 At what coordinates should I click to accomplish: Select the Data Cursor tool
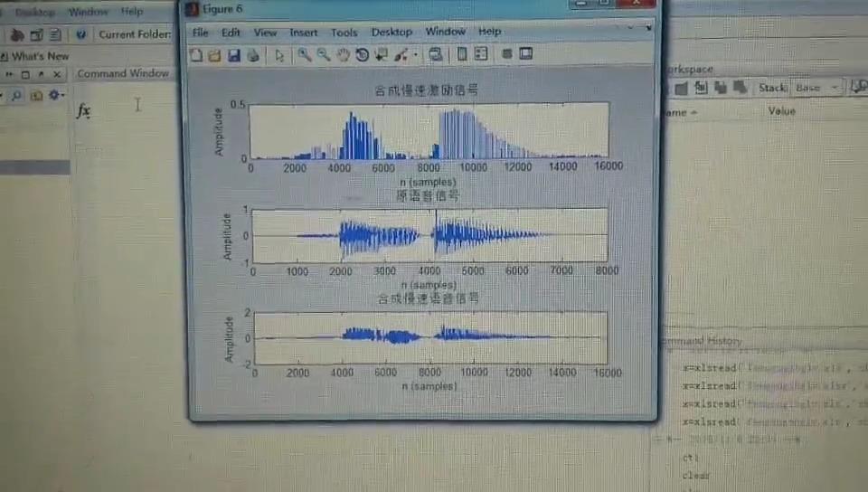pyautogui.click(x=382, y=55)
